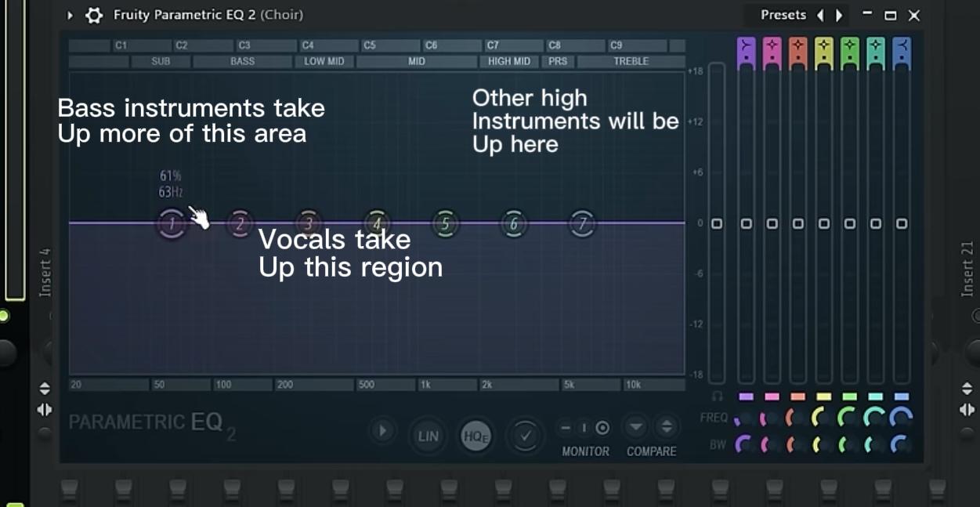The height and width of the screenshot is (507, 980).
Task: Toggle the checkmark view band tokens button
Action: tap(524, 436)
